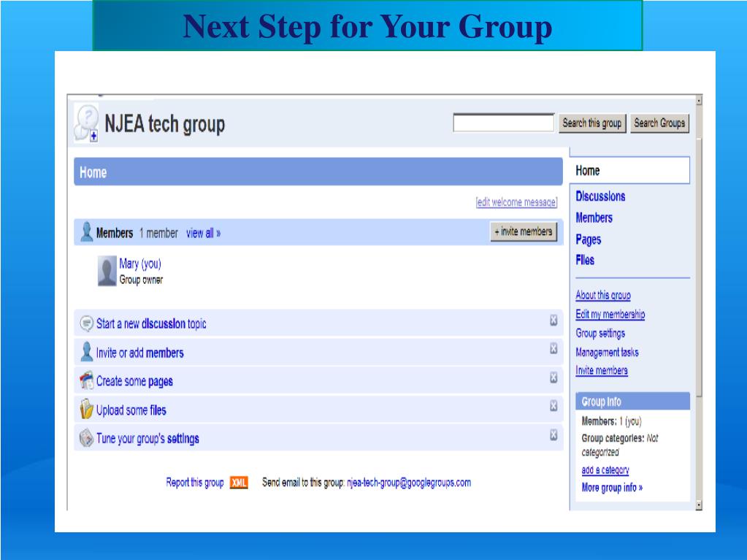Click the scrollbar down arrow
Viewport: 747px width, 560px height.
[699, 505]
